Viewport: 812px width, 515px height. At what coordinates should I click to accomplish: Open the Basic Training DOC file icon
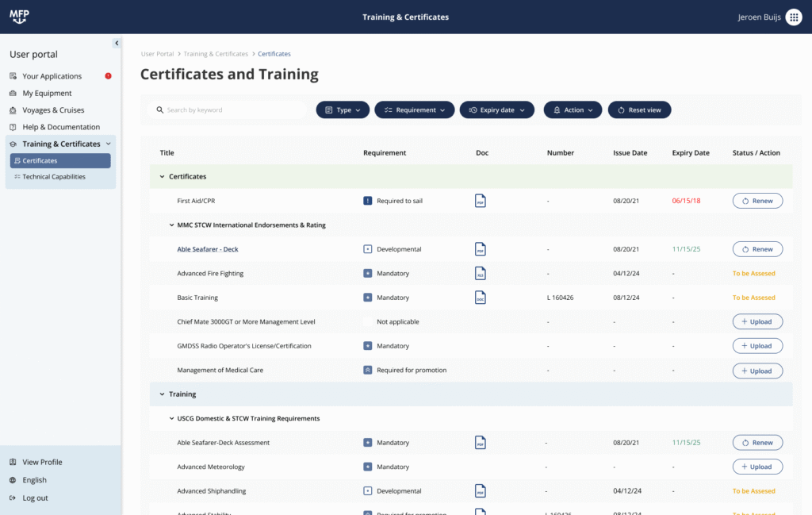[481, 298]
